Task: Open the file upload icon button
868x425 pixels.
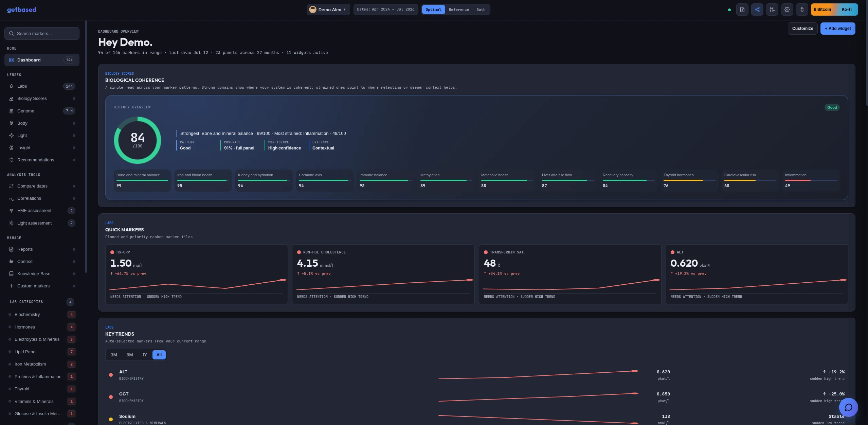Action: 742,10
